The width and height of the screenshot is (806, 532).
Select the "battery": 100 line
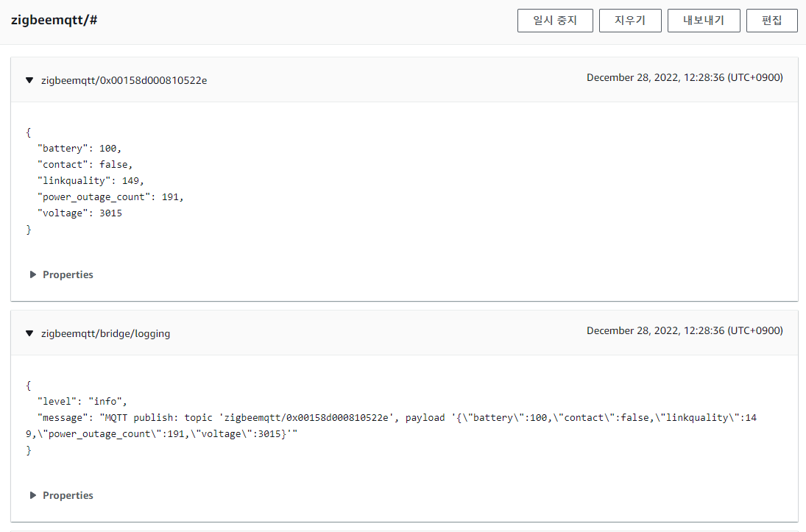(79, 149)
